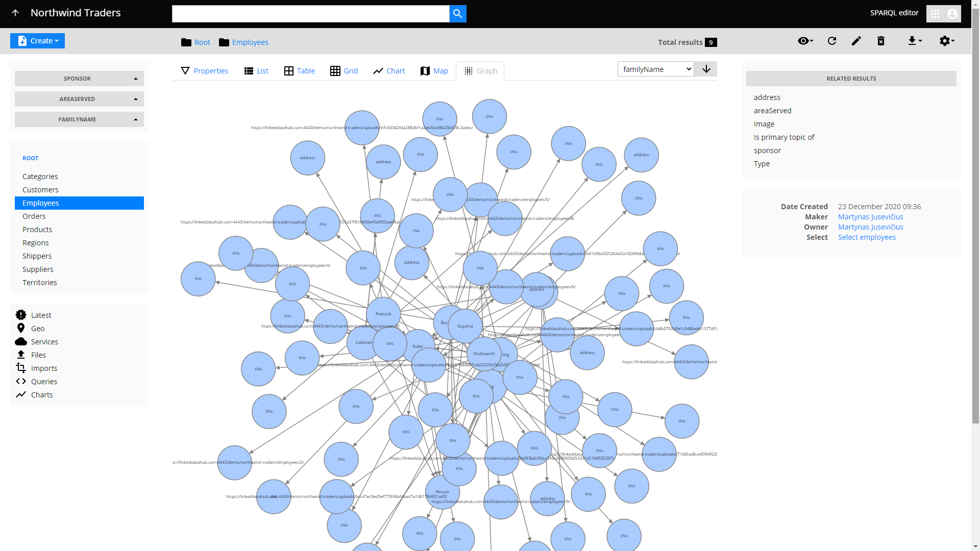Click the Employees folder icon in breadcrumb
Viewport: 980px width, 551px height.
pos(224,42)
